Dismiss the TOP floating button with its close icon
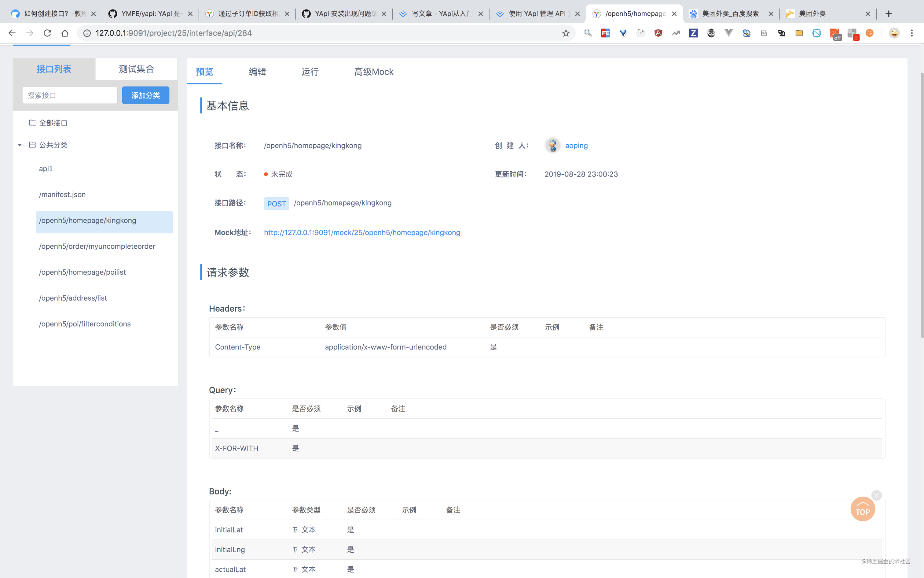924x578 pixels. click(x=877, y=495)
